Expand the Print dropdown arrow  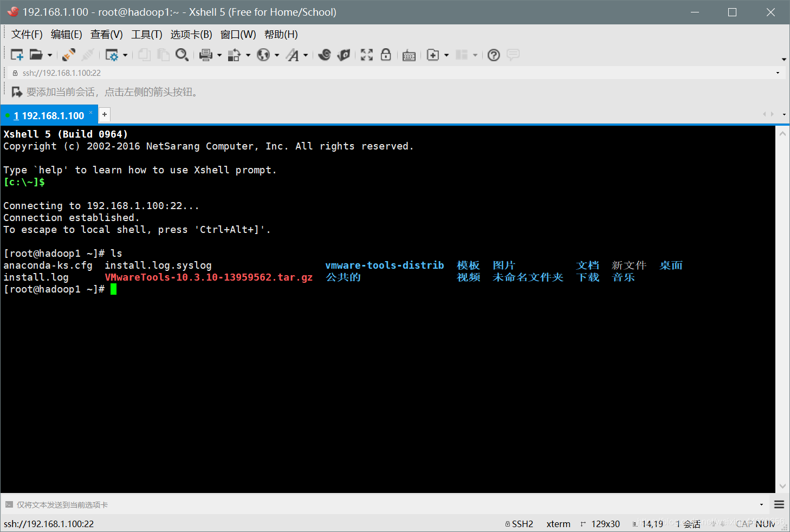(x=219, y=55)
